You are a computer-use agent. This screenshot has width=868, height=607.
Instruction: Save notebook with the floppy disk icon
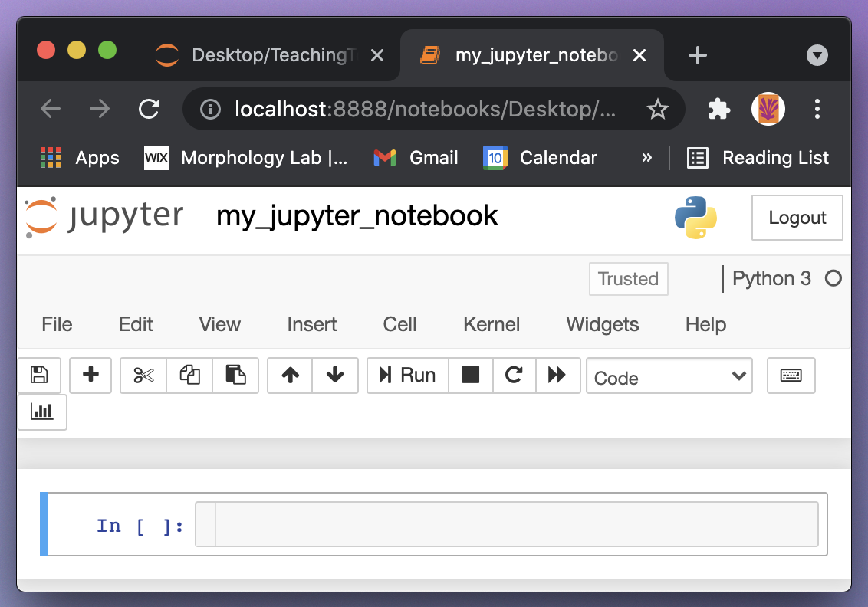click(x=39, y=375)
